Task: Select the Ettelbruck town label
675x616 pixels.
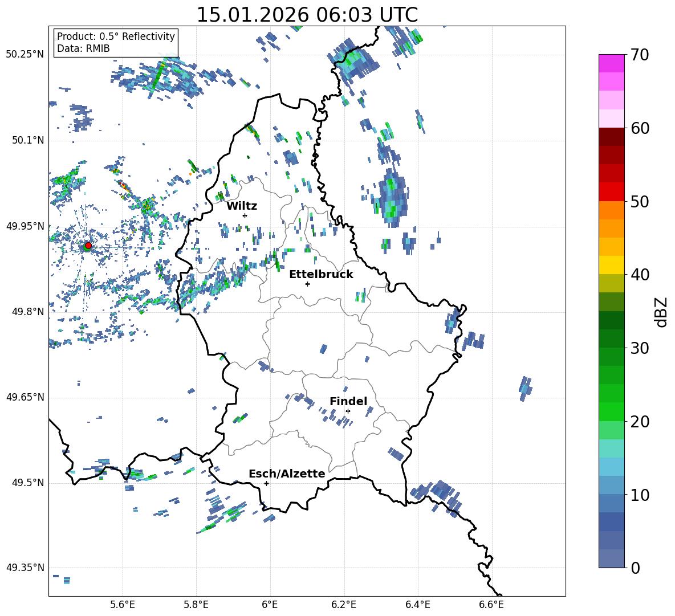Action: 321,274
